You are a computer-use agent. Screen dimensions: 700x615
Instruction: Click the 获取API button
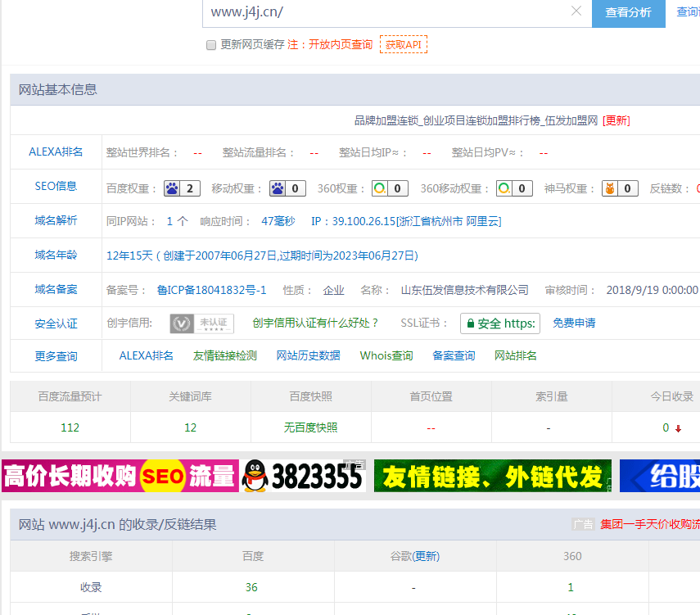point(404,45)
